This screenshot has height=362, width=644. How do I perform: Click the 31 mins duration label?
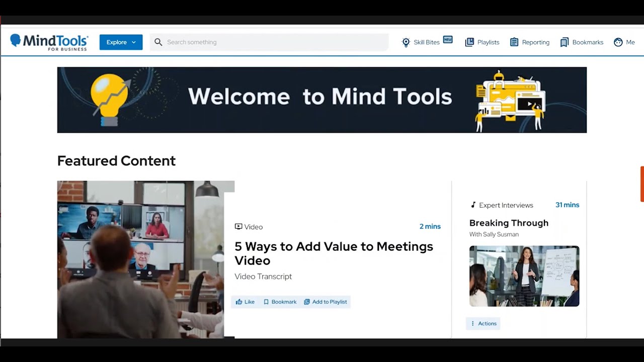point(567,205)
